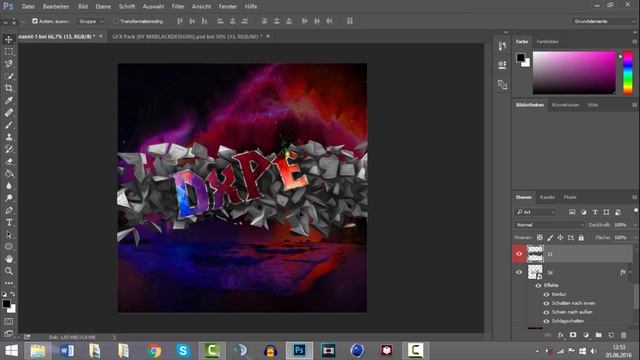This screenshot has height=360, width=640.
Task: Select the Pen tool
Action: [9, 211]
